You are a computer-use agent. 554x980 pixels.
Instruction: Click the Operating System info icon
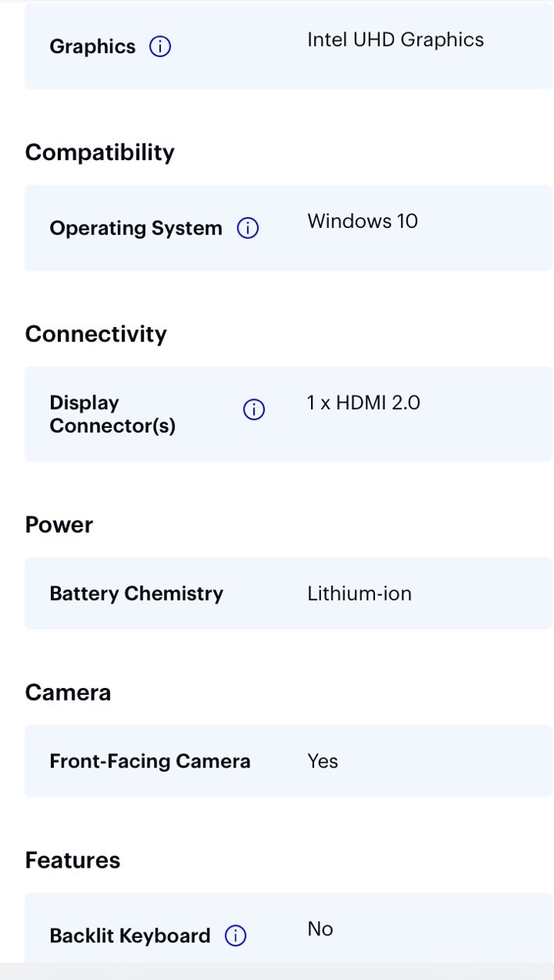coord(248,229)
